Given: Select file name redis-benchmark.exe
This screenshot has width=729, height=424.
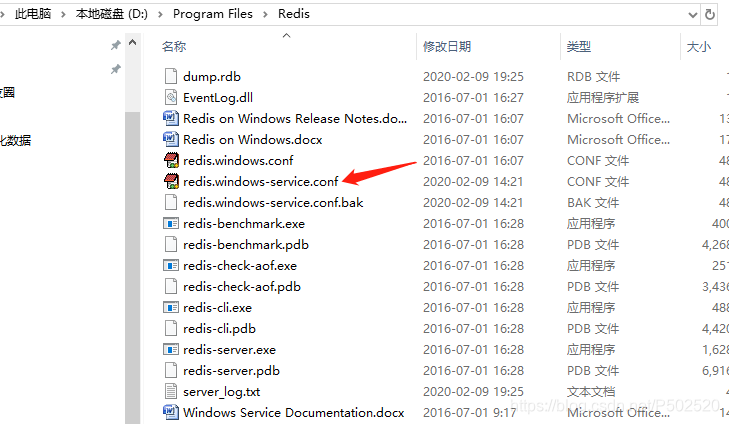Looking at the screenshot, I should (244, 224).
